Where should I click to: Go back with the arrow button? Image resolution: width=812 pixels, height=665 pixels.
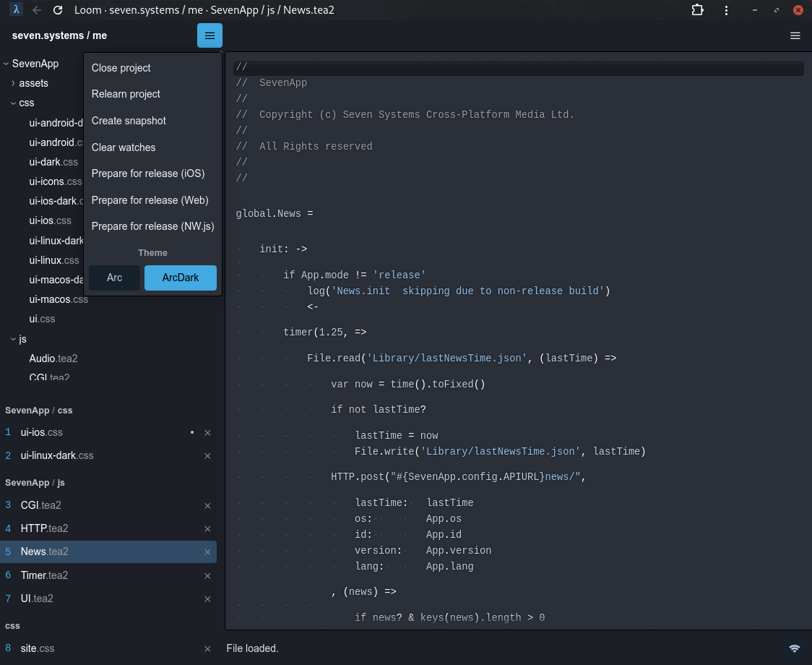coord(37,10)
